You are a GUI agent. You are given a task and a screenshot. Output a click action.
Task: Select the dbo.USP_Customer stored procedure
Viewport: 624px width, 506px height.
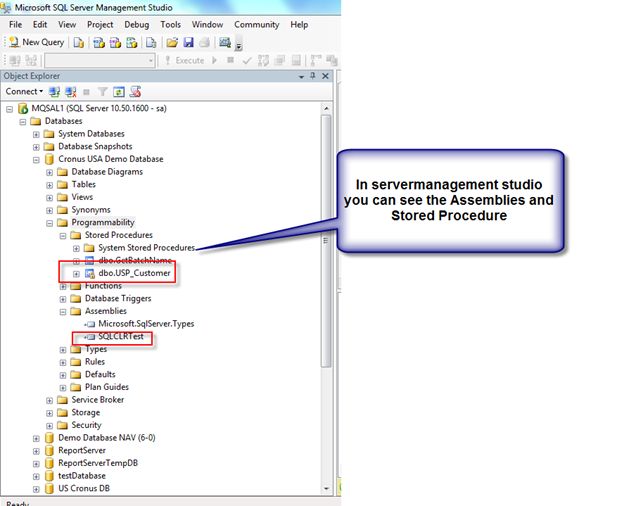[x=134, y=273]
